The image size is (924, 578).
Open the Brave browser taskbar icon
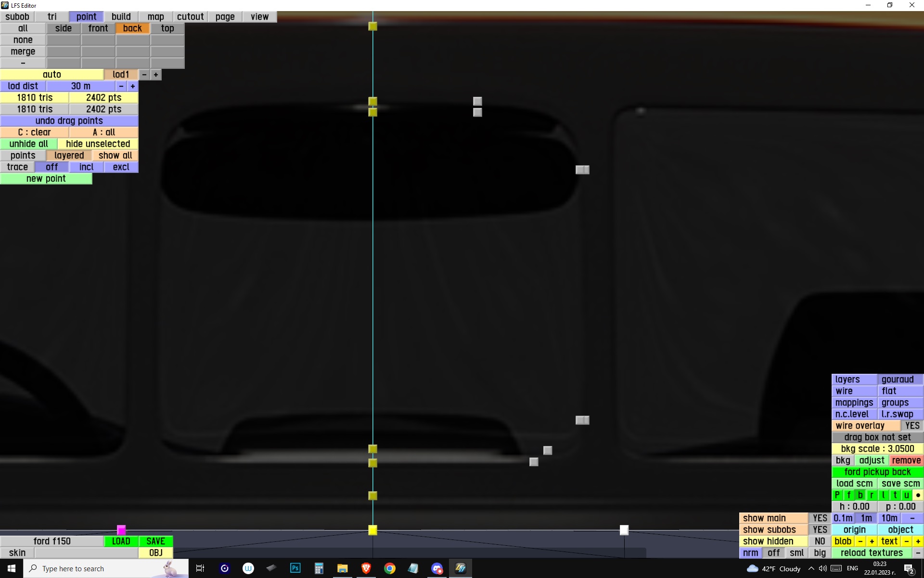point(366,568)
